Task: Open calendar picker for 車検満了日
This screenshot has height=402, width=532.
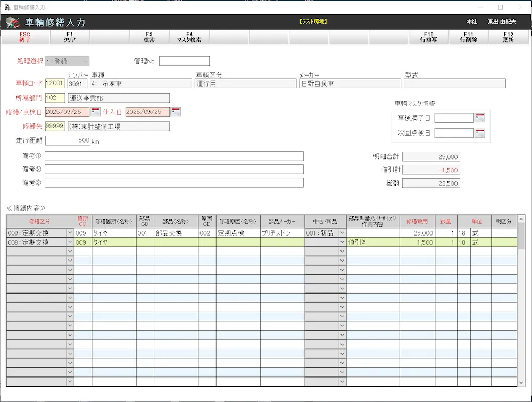Action: pos(479,118)
